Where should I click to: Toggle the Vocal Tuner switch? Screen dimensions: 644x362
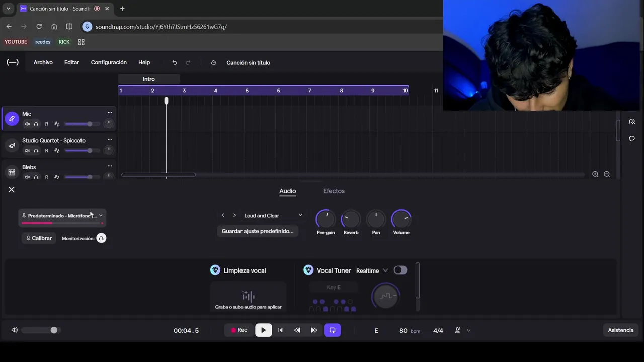[400, 270]
